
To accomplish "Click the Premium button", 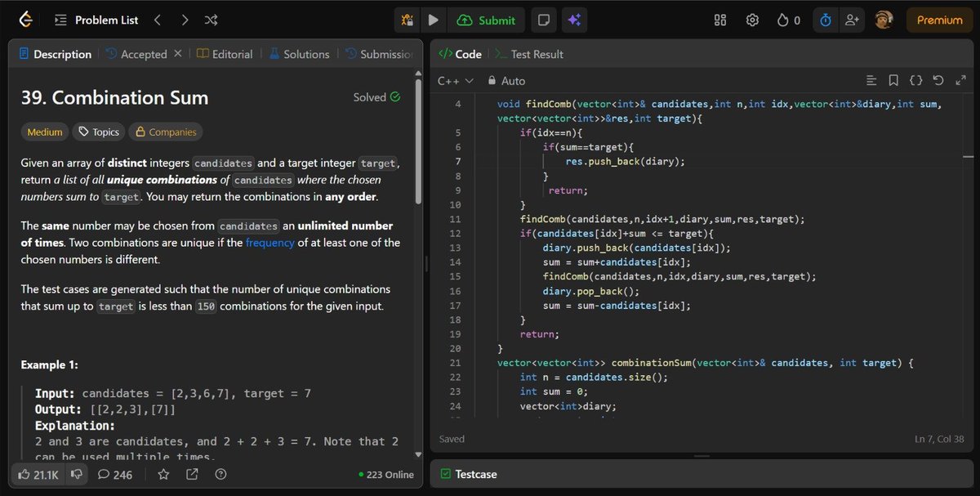I will point(939,20).
